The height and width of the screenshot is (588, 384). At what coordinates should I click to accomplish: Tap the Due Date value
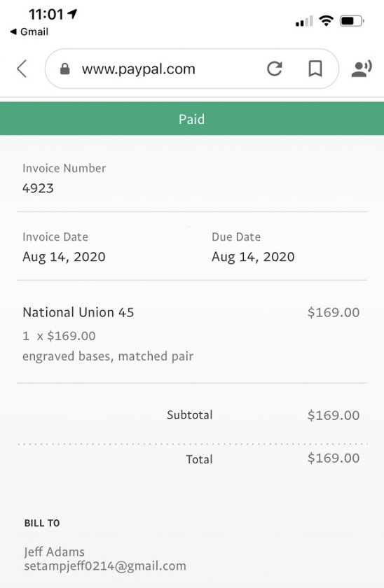tap(253, 257)
